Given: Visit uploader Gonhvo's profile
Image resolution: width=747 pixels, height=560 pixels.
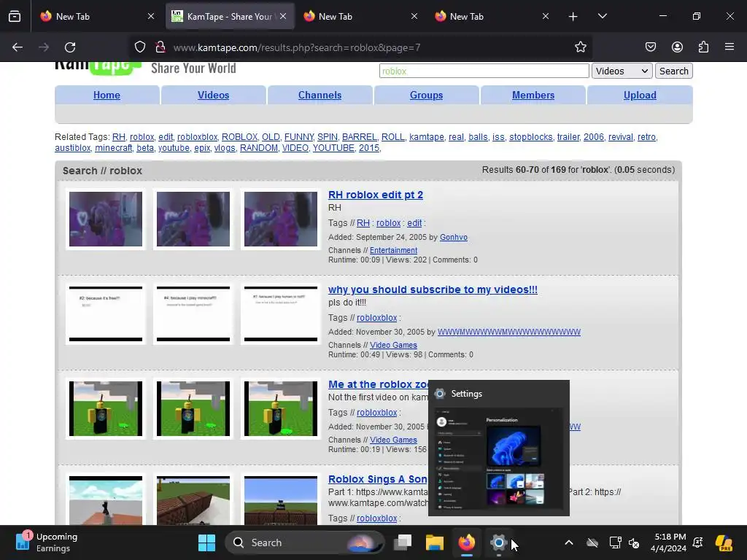Looking at the screenshot, I should pyautogui.click(x=454, y=237).
